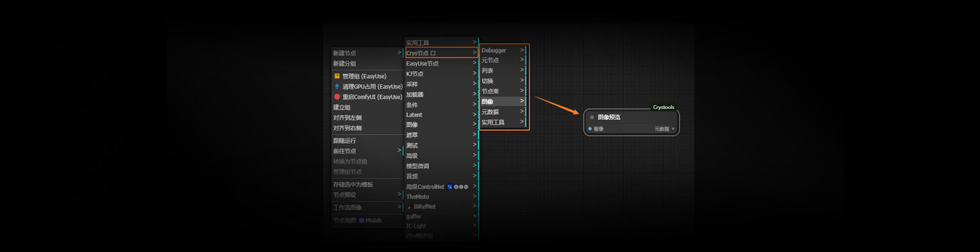Expand the 节点预设 submenu arrow

point(399,194)
